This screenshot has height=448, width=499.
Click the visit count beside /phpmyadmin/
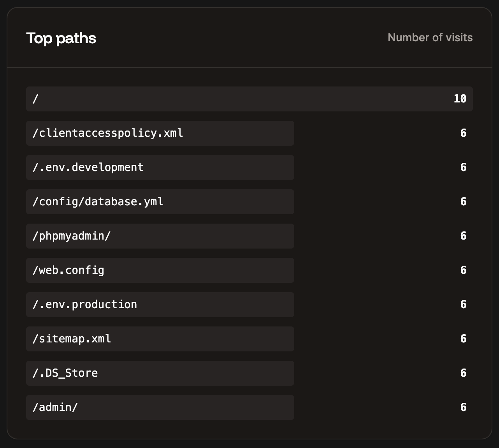[x=463, y=236]
